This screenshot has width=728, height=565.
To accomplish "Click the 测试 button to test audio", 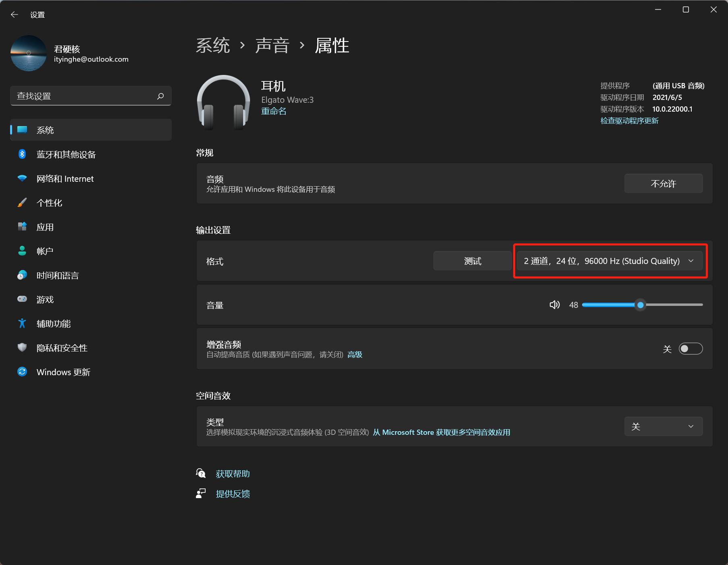I will [472, 261].
